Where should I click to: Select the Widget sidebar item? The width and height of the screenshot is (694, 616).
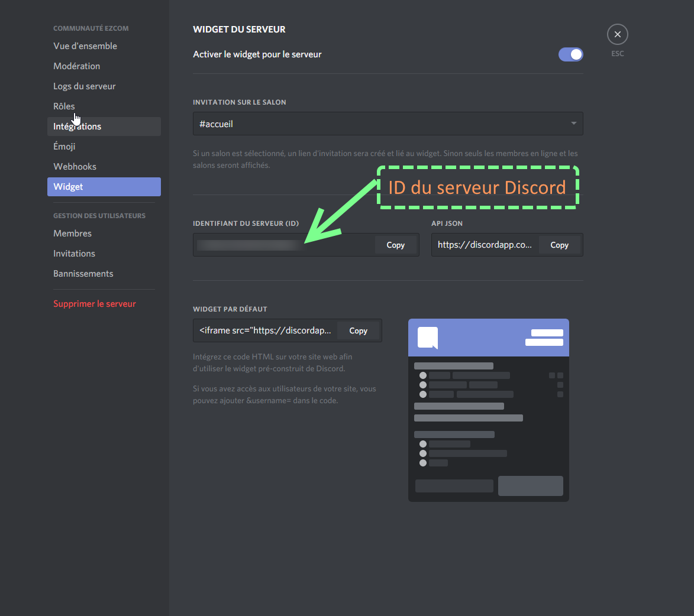[x=69, y=187]
